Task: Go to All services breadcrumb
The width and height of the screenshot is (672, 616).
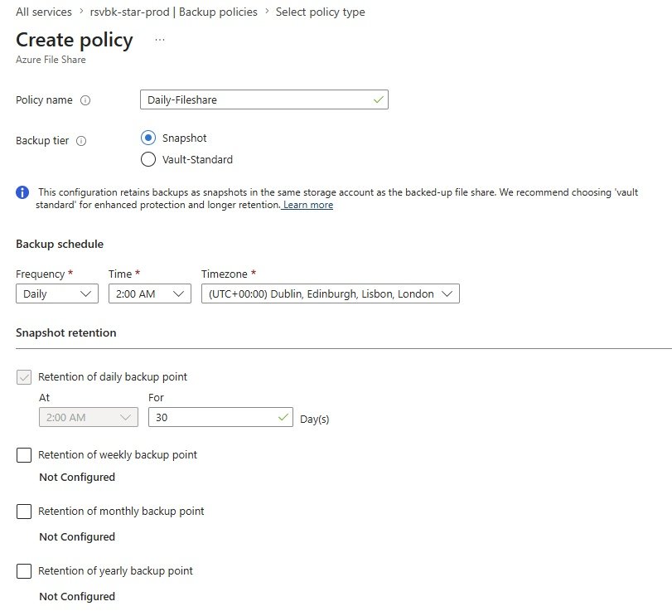Action: pos(44,12)
